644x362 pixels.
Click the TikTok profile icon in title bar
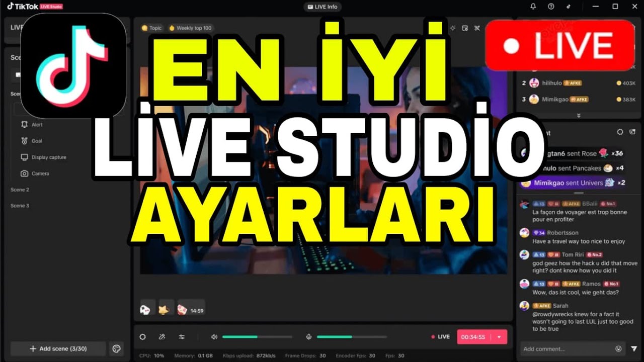(x=569, y=7)
